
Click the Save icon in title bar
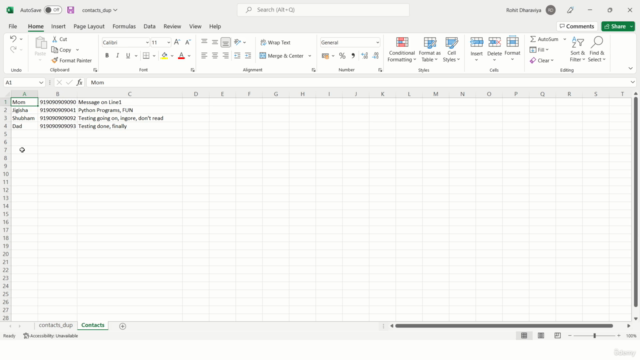(x=71, y=10)
